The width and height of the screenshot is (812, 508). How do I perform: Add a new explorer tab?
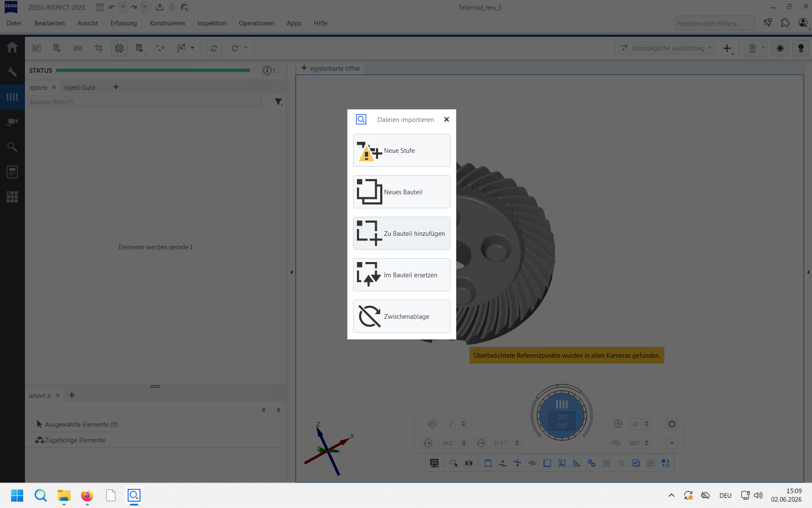tap(116, 87)
